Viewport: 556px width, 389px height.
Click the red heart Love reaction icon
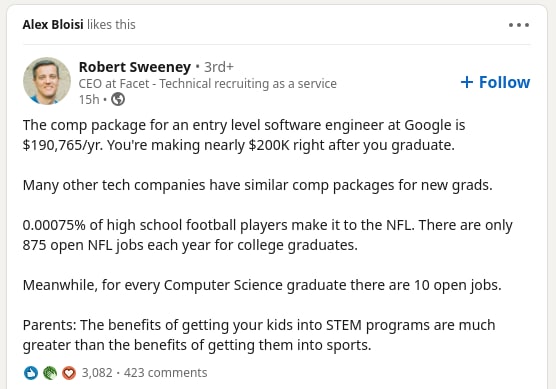tap(69, 373)
